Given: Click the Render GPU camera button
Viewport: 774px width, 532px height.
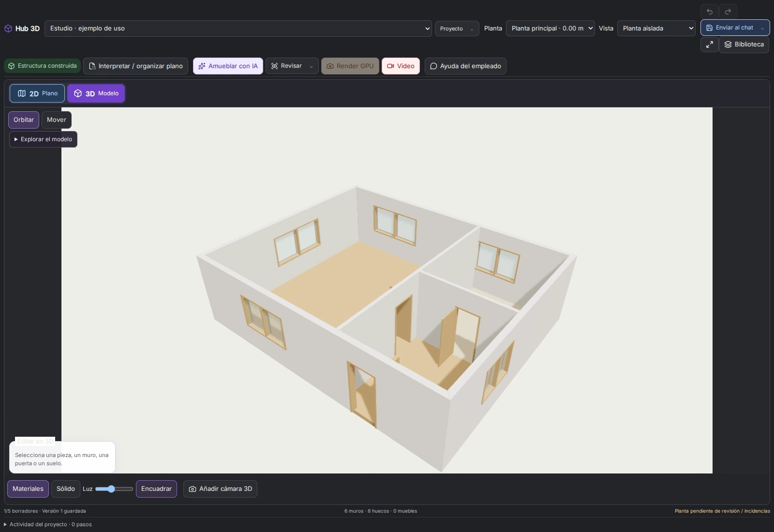Looking at the screenshot, I should 350,66.
